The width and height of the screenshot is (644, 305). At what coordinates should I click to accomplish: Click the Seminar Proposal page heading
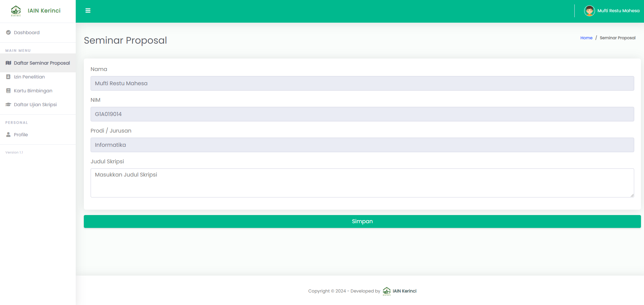pyautogui.click(x=125, y=40)
